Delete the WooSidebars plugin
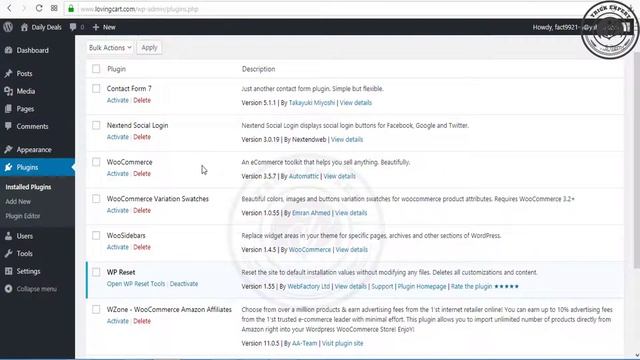 pos(142,247)
